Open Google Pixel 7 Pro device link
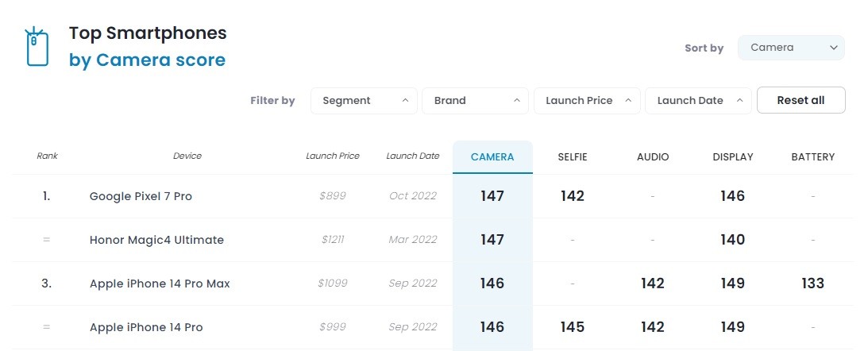Viewport: 868px width, 351px height. (x=141, y=196)
